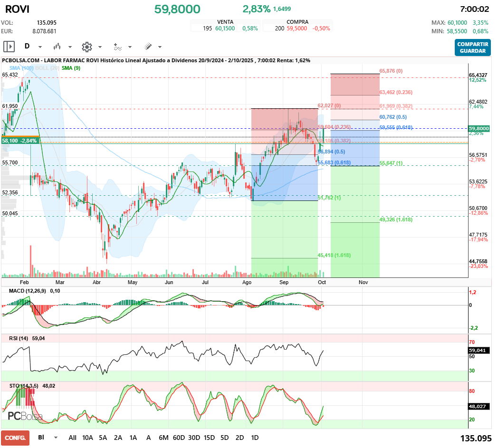Expand the drawing tools dropdown arrow

160,47
